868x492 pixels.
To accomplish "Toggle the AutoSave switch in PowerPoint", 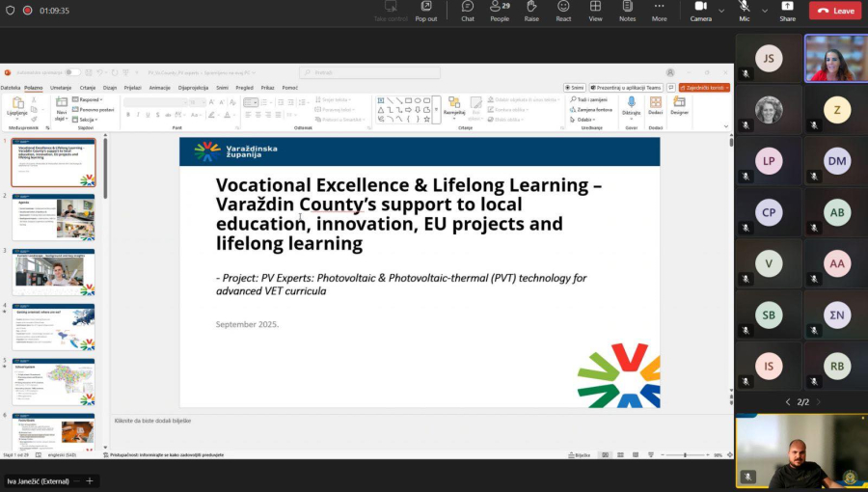I will point(72,72).
